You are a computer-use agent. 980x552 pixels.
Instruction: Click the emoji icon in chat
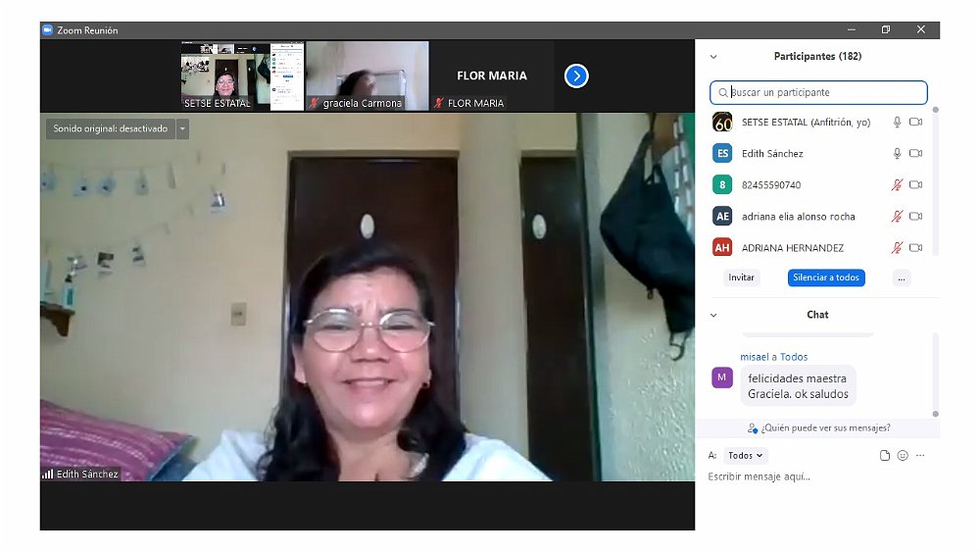tap(903, 456)
